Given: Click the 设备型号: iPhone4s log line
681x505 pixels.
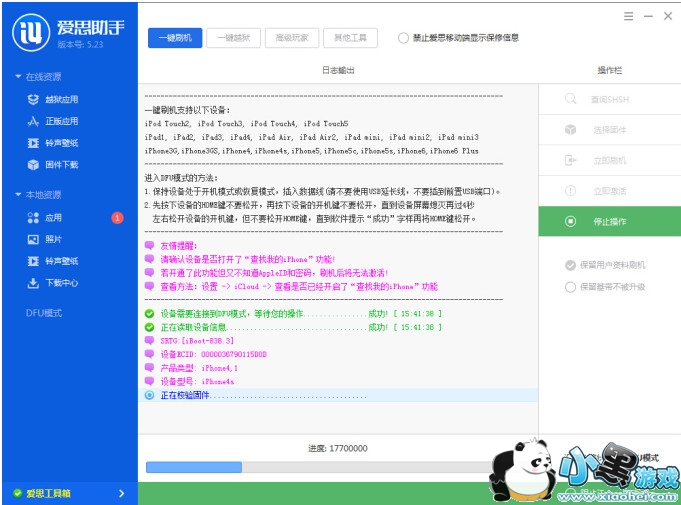Looking at the screenshot, I should [197, 381].
